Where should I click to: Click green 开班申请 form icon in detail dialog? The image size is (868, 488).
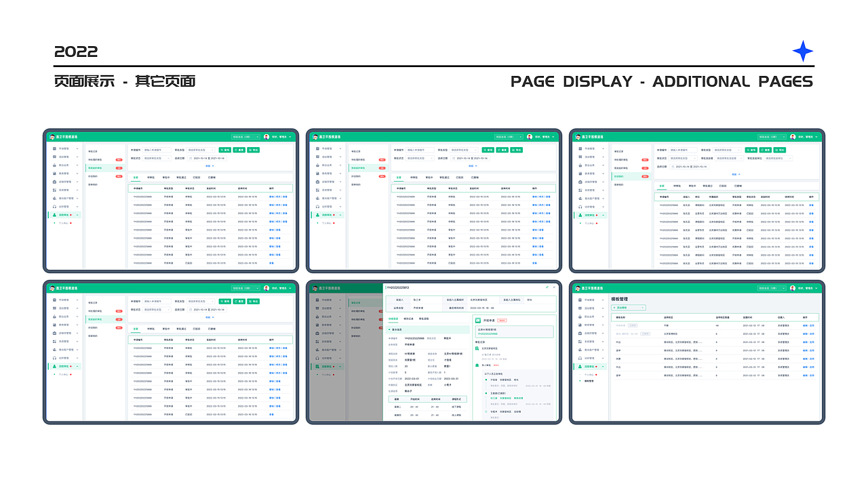477,321
